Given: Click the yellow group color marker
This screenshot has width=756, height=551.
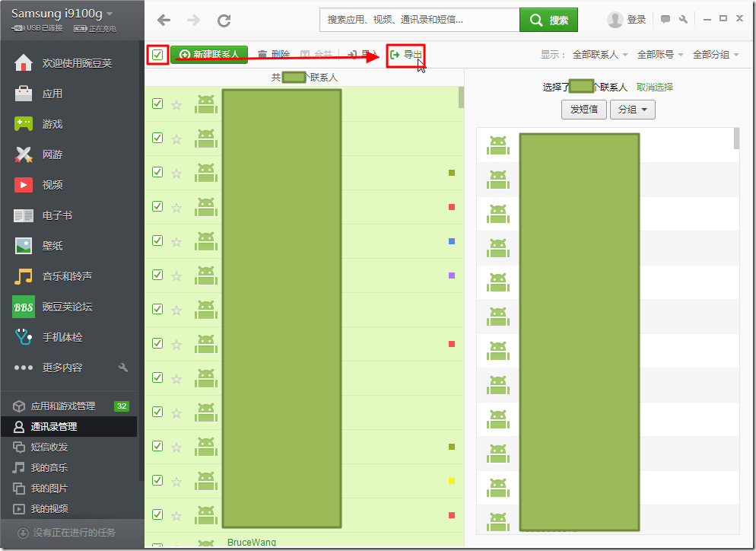Looking at the screenshot, I should (452, 481).
